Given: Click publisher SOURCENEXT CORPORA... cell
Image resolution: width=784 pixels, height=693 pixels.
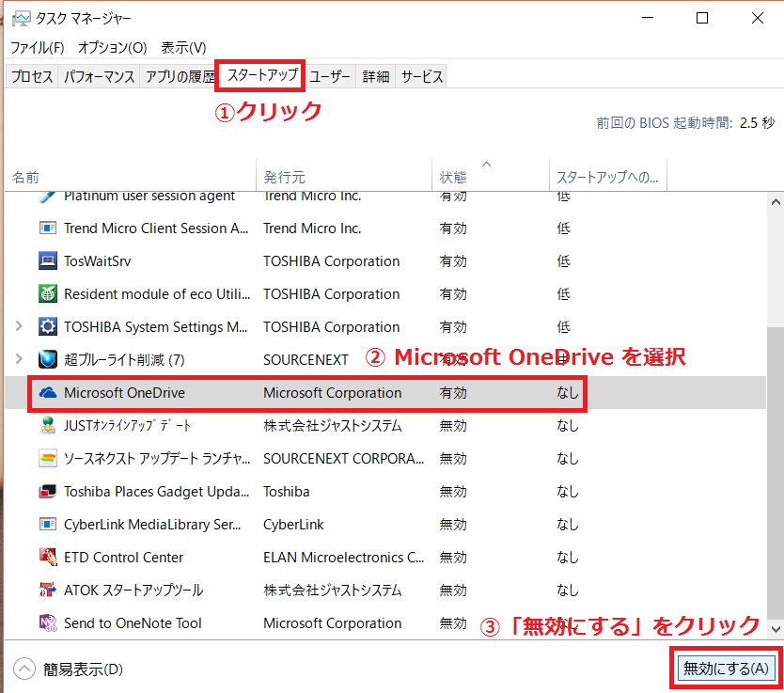Looking at the screenshot, I should [344, 459].
